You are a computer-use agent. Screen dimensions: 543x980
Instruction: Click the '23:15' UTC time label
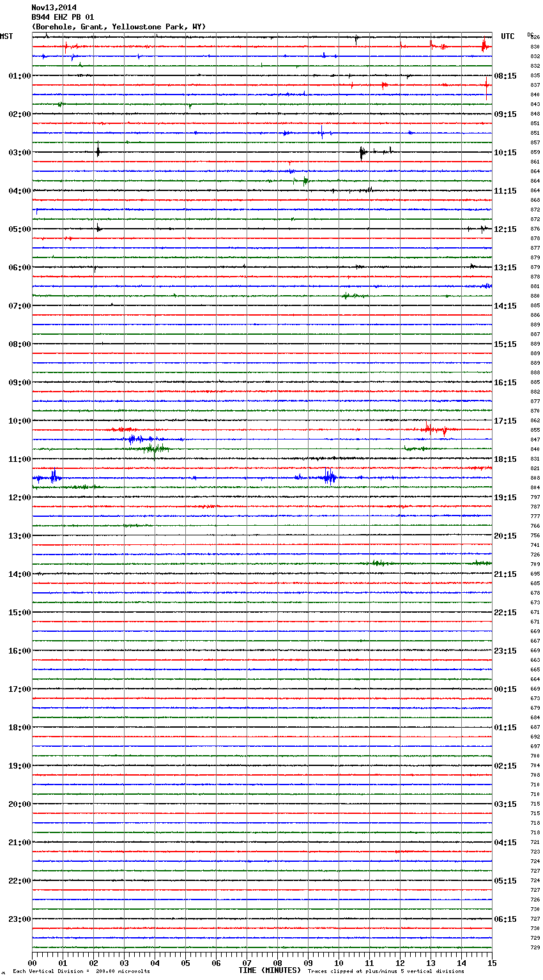click(x=505, y=651)
